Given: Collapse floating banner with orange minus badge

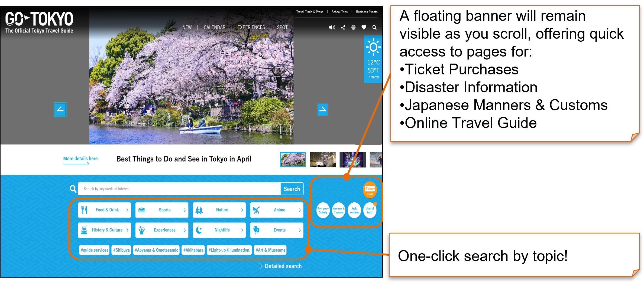Looking at the screenshot, I should click(375, 204).
